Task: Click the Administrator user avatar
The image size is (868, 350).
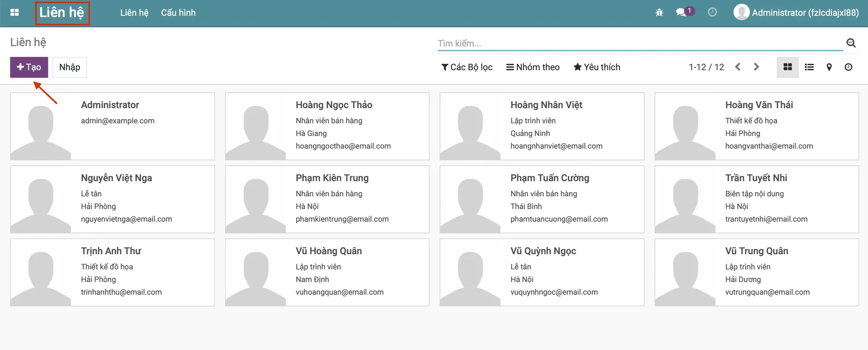Action: click(x=741, y=12)
